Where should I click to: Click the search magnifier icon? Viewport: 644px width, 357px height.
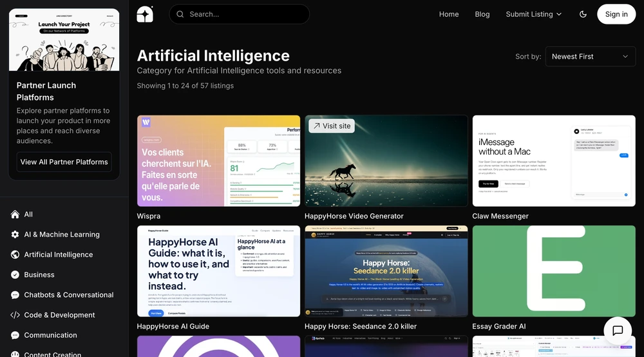[180, 14]
